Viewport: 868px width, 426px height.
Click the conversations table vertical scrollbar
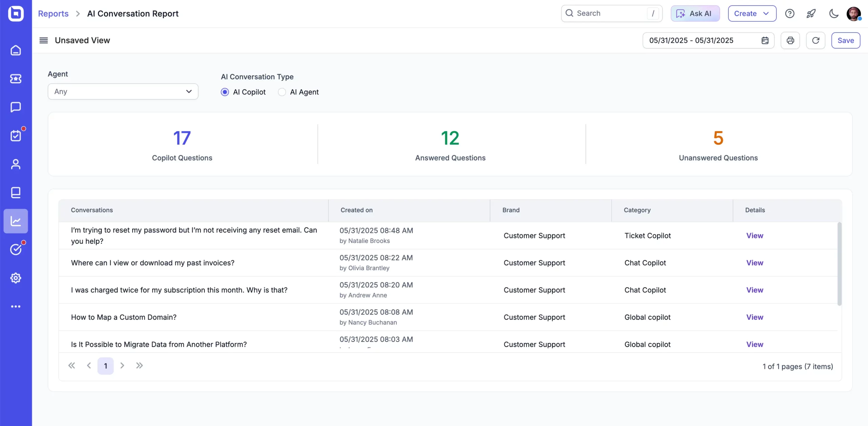pyautogui.click(x=840, y=264)
